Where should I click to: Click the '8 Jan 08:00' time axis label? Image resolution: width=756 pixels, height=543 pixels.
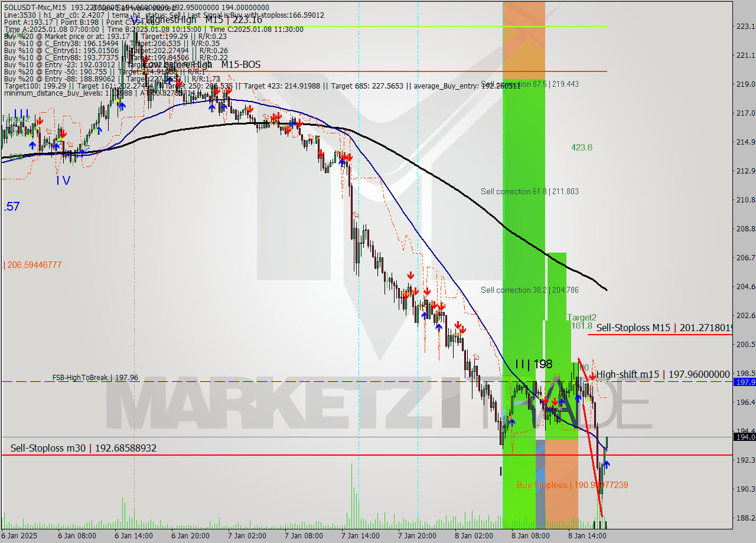[x=530, y=536]
